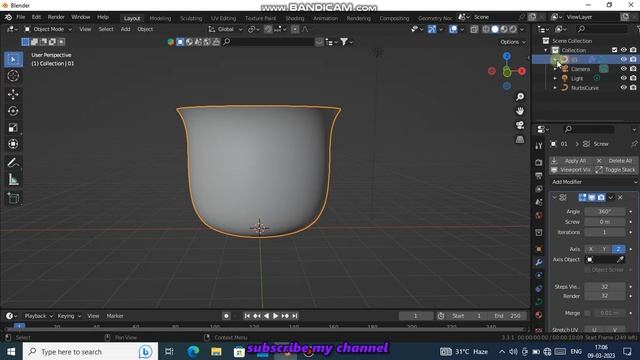The width and height of the screenshot is (640, 360).
Task: Hide the NurbsCurve object in viewport
Action: [624, 87]
